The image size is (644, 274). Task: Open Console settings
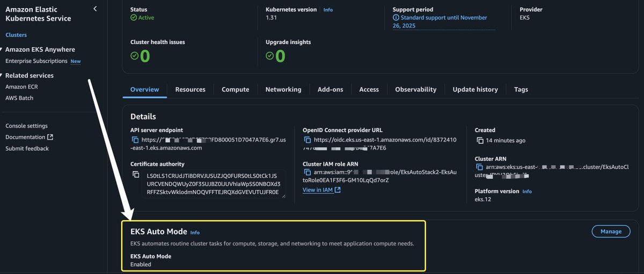pyautogui.click(x=26, y=126)
